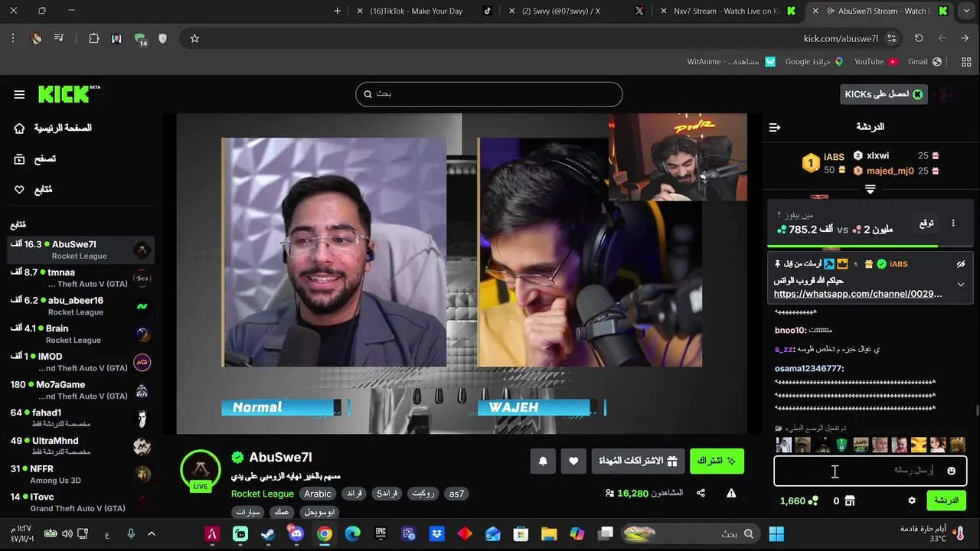Select the as7 tag
The image size is (980, 551).
pyautogui.click(x=456, y=494)
